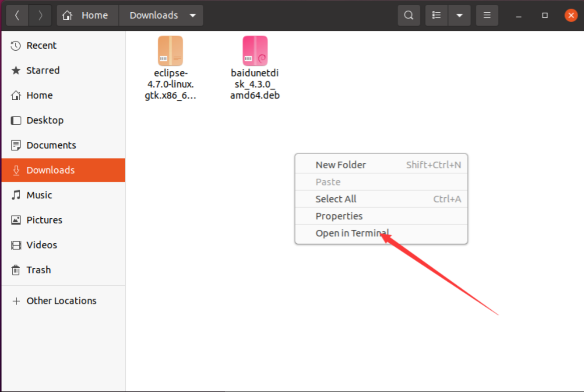Click the eclipse-4.7.0-linux file name
Image resolution: width=584 pixels, height=392 pixels.
170,84
